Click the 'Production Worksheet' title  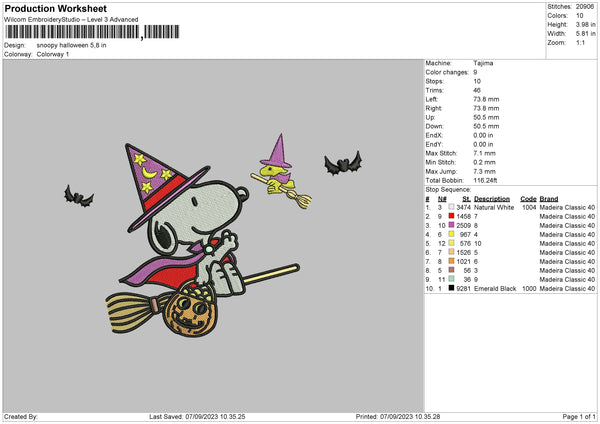[x=55, y=8]
